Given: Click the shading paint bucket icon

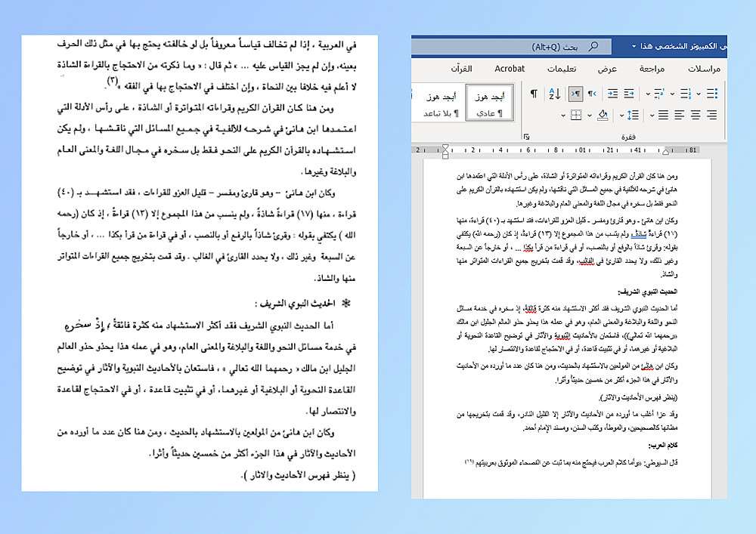Looking at the screenshot, I should coord(603,115).
